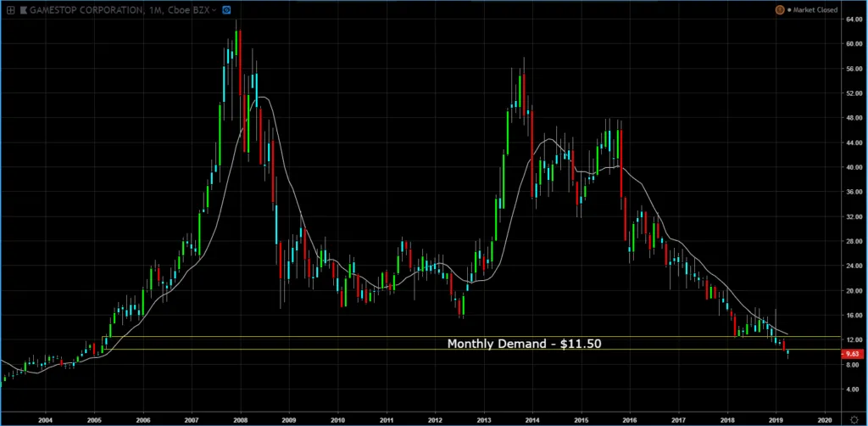This screenshot has height=426, width=868.
Task: Click the orange circular icon beside Market Closed
Action: coord(779,9)
